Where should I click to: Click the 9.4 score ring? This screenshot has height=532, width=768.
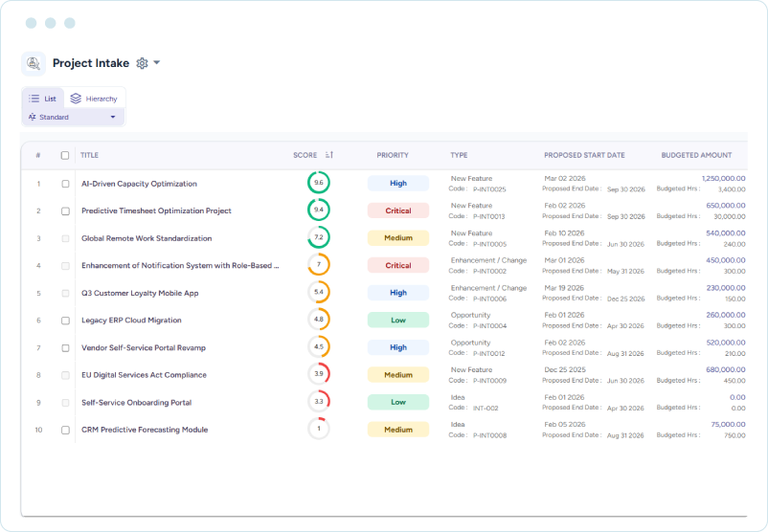coord(319,210)
